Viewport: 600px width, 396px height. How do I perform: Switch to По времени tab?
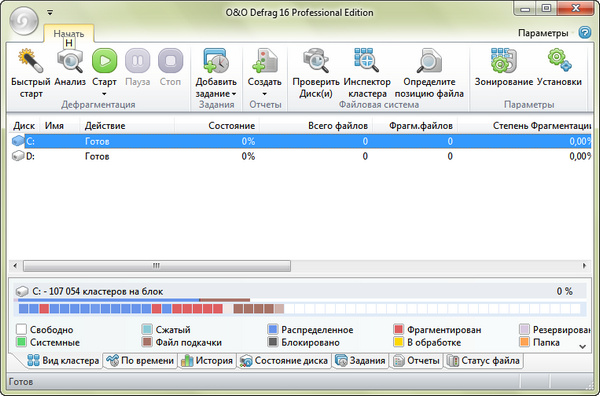(140, 360)
